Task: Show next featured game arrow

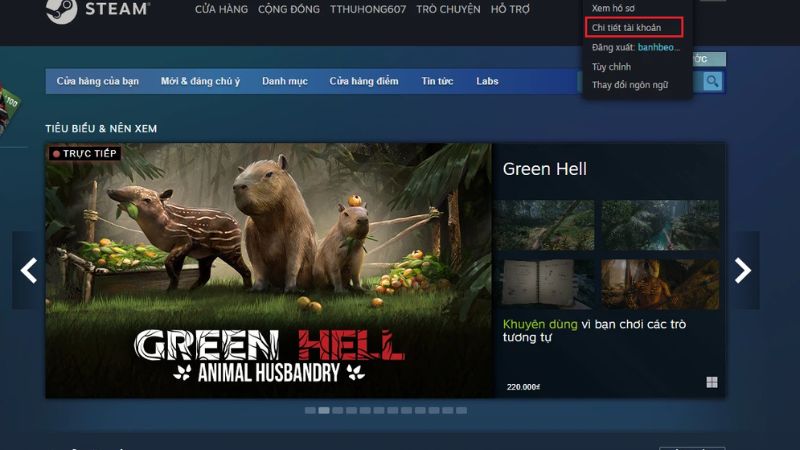Action: tap(742, 270)
